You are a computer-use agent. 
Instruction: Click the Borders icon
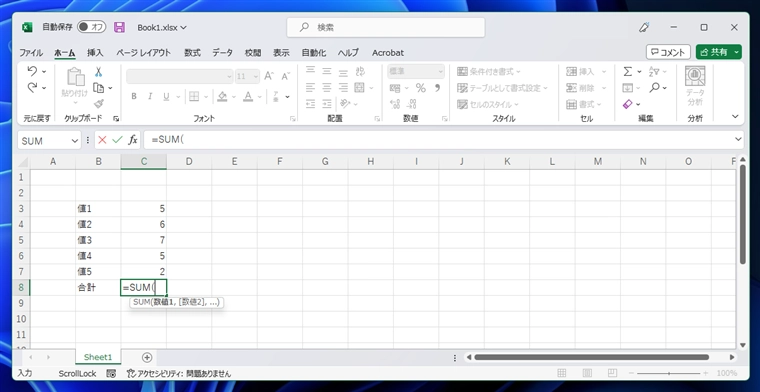[194, 96]
